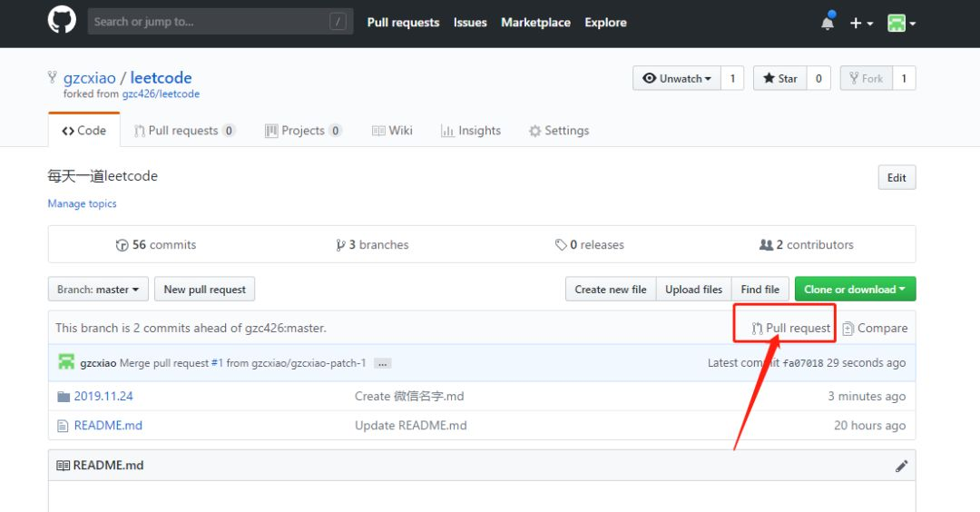Image resolution: width=980 pixels, height=512 pixels.
Task: Open the Unwatch dropdown
Action: pos(677,78)
